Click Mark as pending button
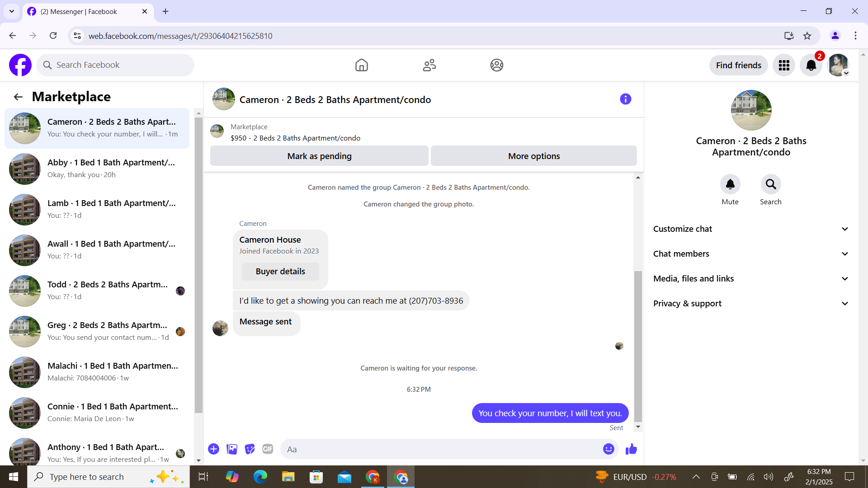The height and width of the screenshot is (488, 868). pyautogui.click(x=319, y=156)
